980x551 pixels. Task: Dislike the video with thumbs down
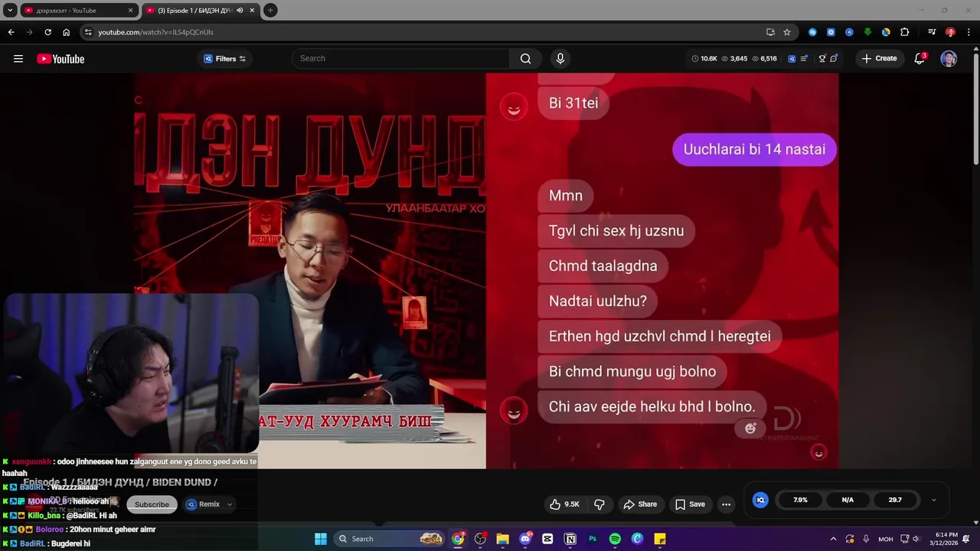point(599,504)
